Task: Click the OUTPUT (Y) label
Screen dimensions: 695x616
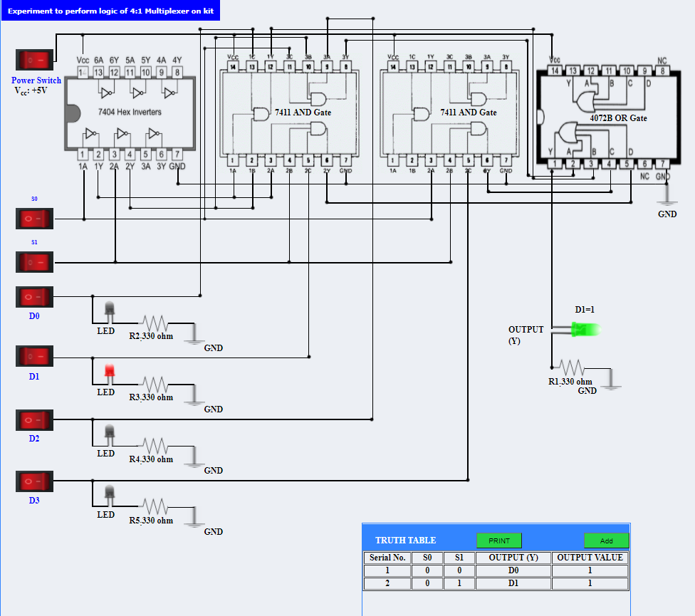Action: 526,335
